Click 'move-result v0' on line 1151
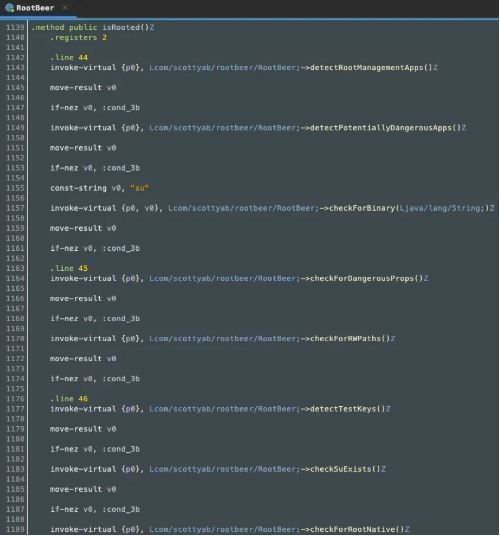 click(83, 148)
